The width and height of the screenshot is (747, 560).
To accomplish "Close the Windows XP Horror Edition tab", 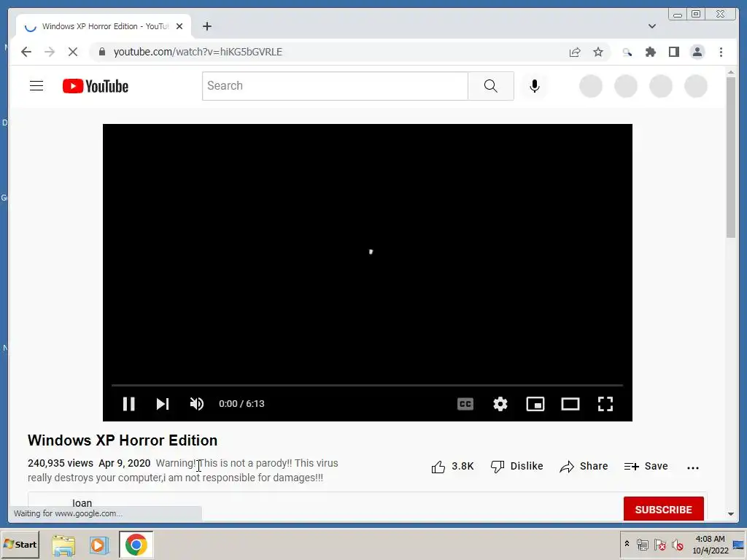I will tap(179, 27).
